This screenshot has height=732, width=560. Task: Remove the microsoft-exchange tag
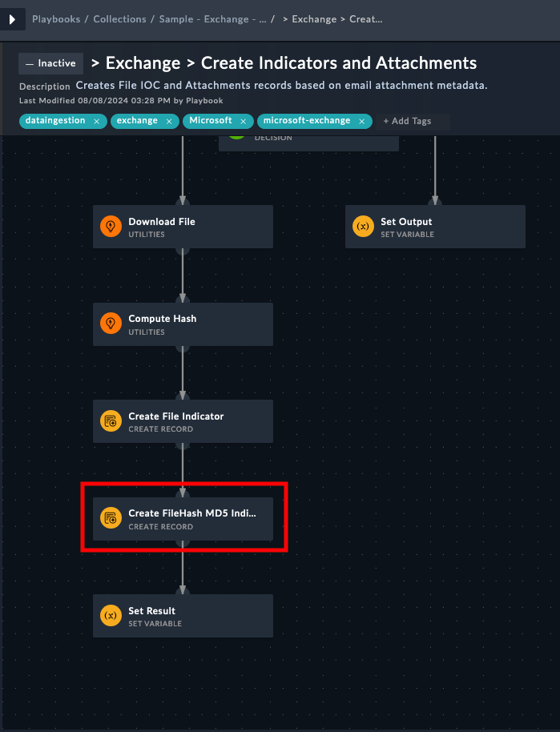tap(361, 121)
